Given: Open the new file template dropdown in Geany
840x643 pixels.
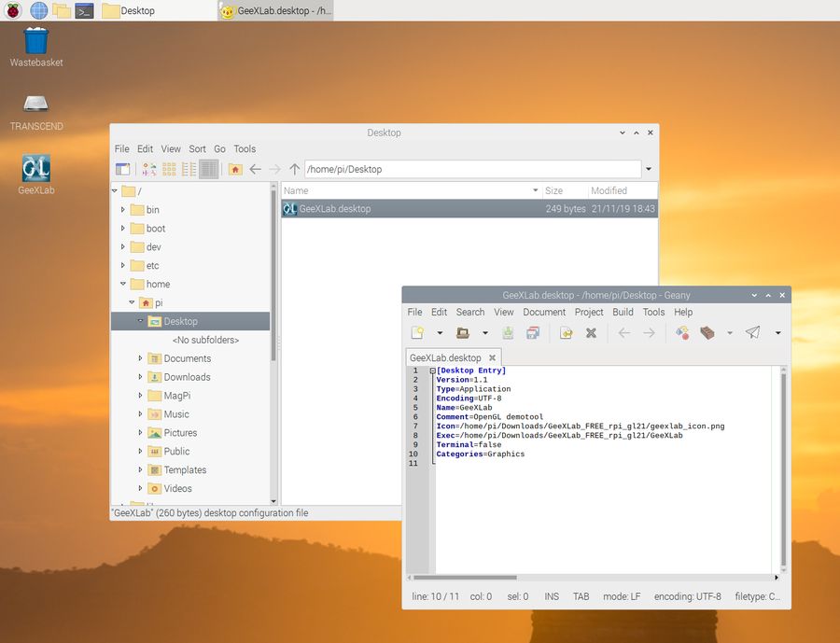Looking at the screenshot, I should click(440, 333).
